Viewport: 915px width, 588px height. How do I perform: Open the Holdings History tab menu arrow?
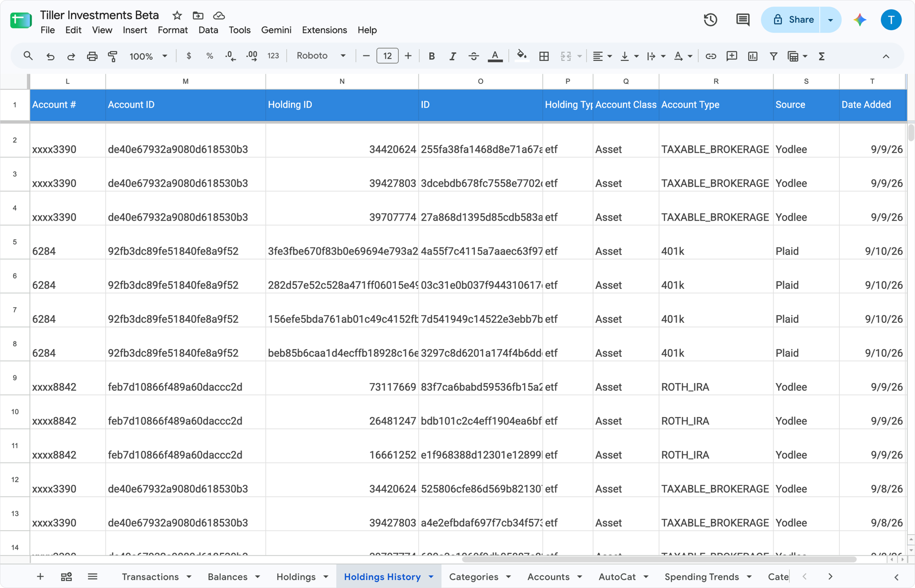point(431,577)
